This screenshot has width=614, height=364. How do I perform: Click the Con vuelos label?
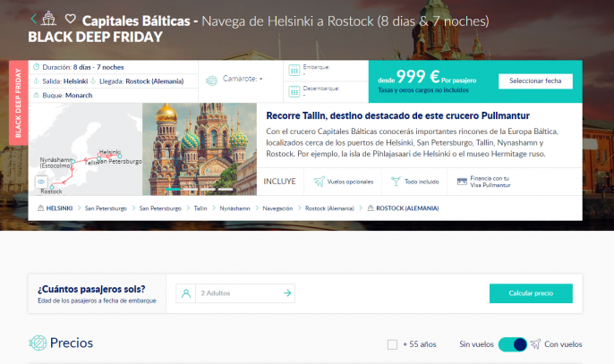point(563,344)
